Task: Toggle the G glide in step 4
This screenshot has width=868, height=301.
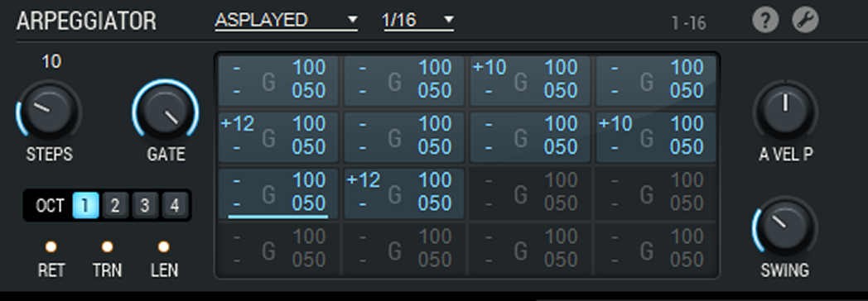Action: click(647, 82)
